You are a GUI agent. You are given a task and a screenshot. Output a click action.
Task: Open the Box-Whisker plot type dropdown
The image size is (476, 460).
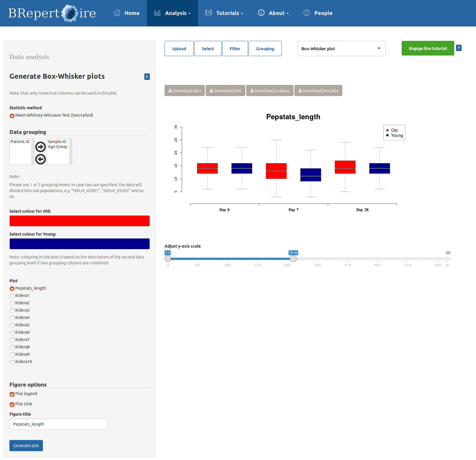tap(341, 48)
